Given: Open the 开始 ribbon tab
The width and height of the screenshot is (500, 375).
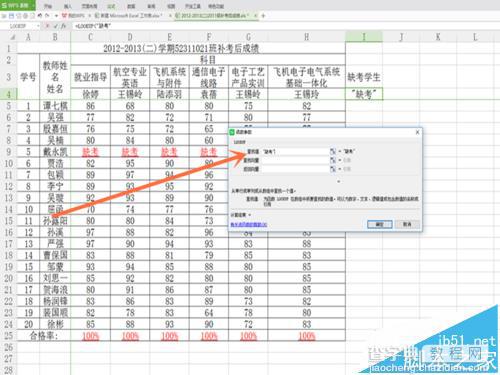Looking at the screenshot, I should (48, 6).
